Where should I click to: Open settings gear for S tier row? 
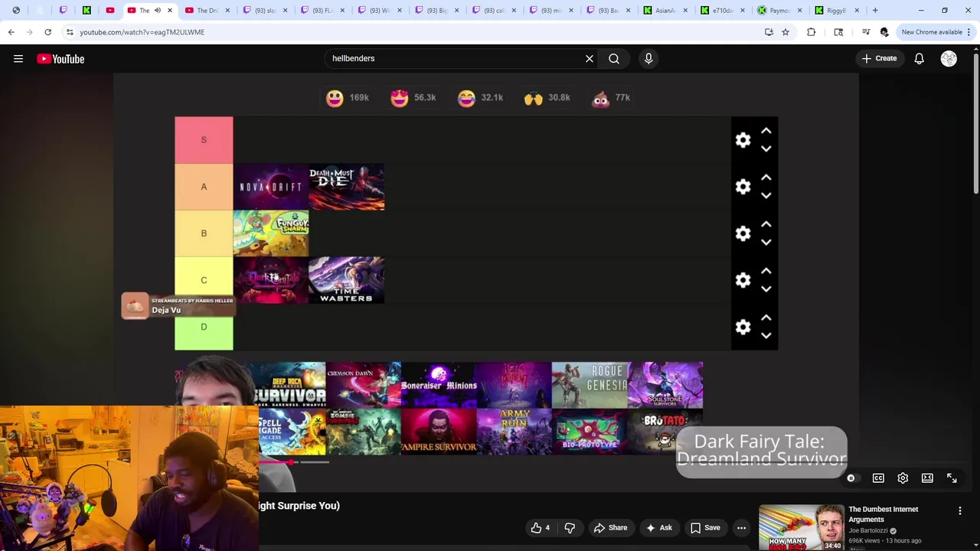[x=743, y=140]
